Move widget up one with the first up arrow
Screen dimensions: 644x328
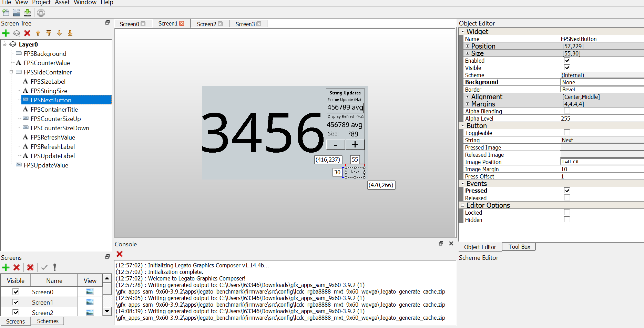pyautogui.click(x=38, y=33)
